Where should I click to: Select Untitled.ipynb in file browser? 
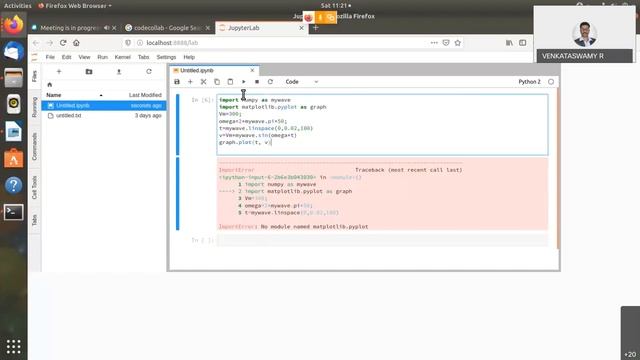coord(104,105)
